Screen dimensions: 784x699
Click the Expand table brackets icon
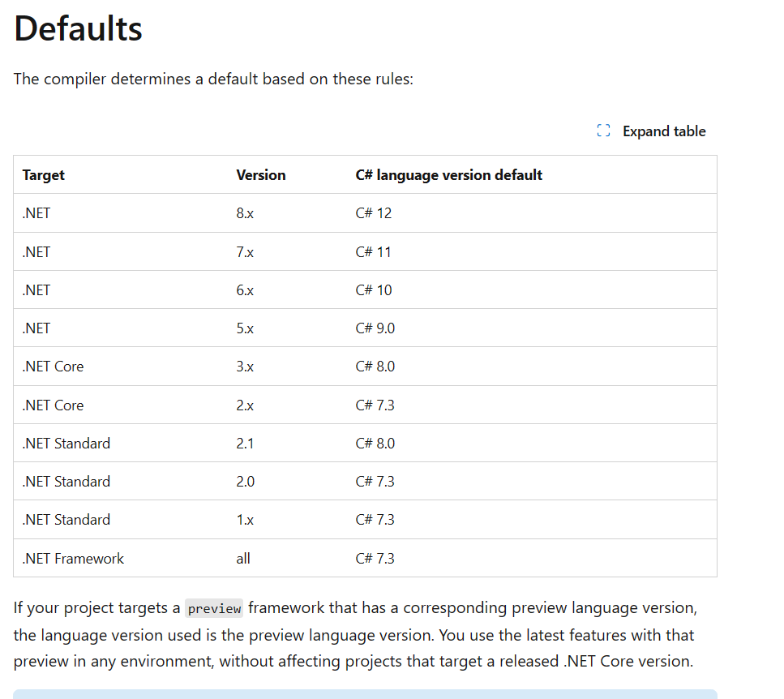point(603,131)
